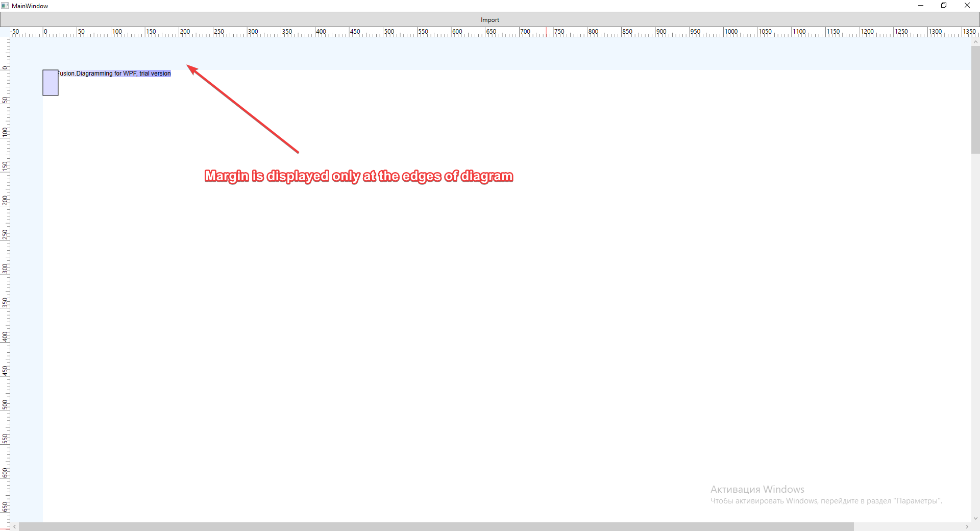Click the red 'Margin is displayed' annotation text
Image resolution: width=980 pixels, height=531 pixels.
pyautogui.click(x=358, y=176)
